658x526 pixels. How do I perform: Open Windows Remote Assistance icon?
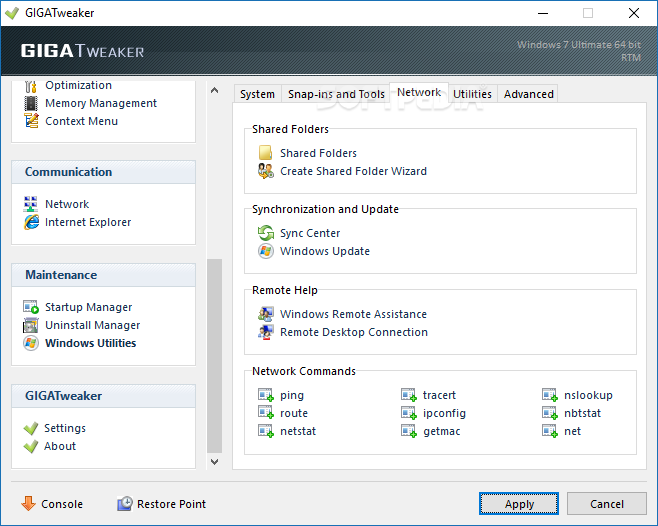[265, 314]
